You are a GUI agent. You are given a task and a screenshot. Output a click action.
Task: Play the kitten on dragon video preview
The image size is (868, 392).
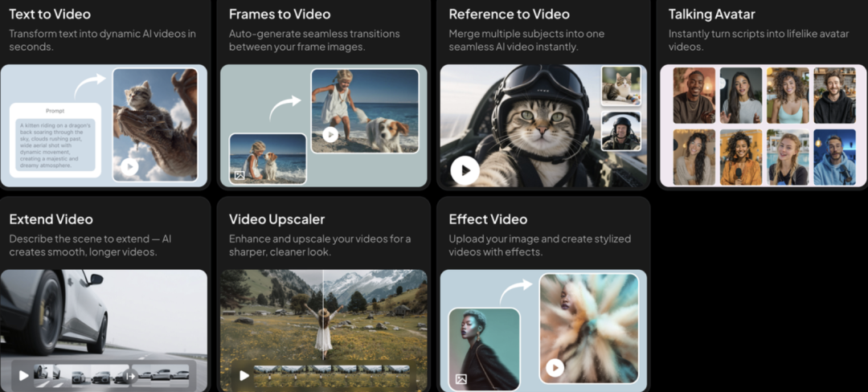click(128, 167)
